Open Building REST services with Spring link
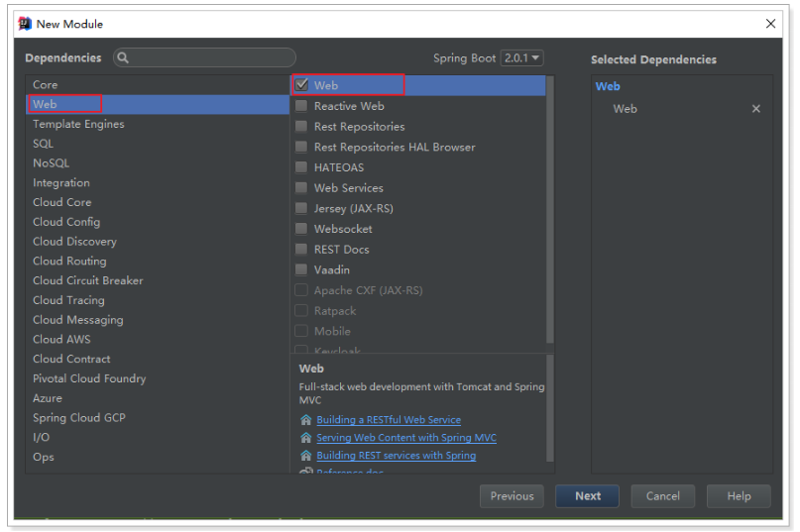 click(396, 456)
